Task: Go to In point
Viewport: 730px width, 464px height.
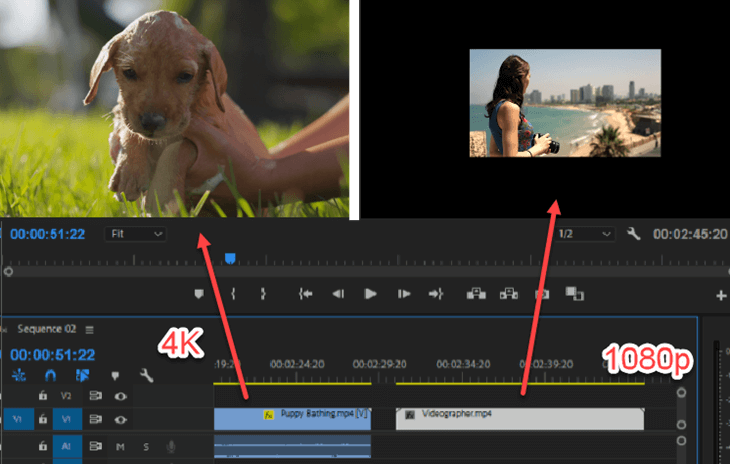Action: tap(306, 294)
